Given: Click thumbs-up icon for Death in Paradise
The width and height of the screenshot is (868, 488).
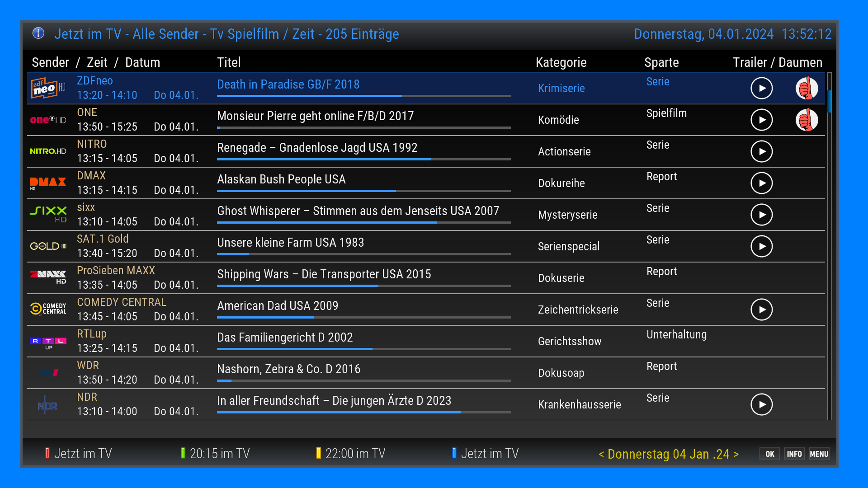Looking at the screenshot, I should point(807,88).
